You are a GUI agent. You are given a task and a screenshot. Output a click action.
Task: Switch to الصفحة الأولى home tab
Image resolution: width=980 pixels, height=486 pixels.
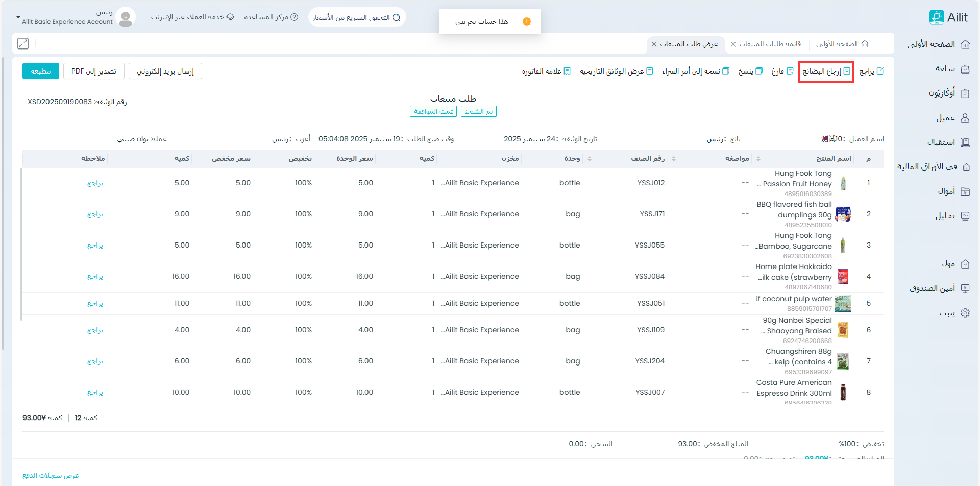(842, 44)
